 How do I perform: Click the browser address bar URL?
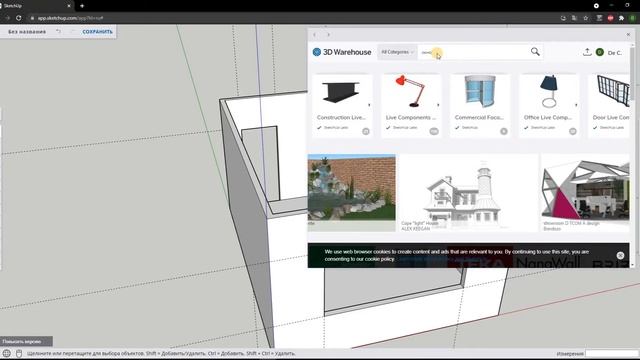point(70,18)
